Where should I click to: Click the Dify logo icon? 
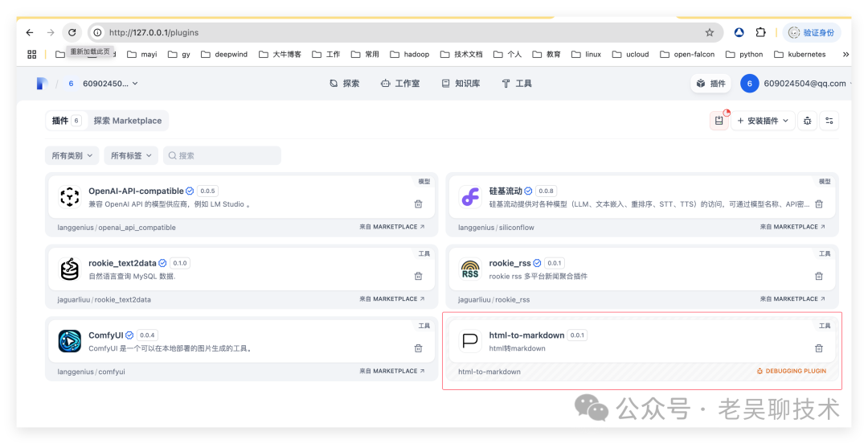42,84
